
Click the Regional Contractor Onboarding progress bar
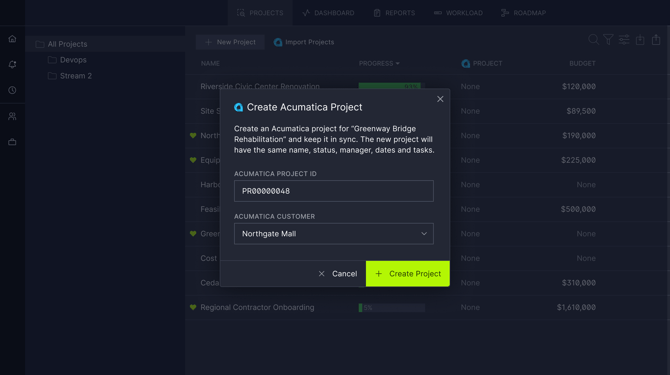[x=392, y=308]
